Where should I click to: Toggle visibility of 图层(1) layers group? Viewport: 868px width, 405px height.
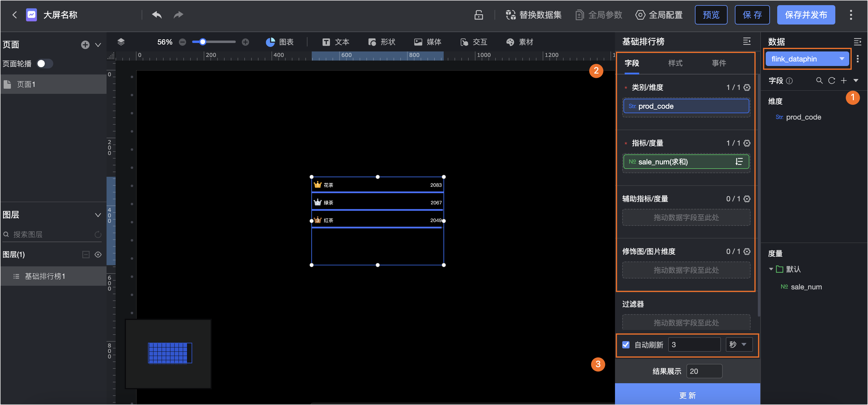[98, 255]
